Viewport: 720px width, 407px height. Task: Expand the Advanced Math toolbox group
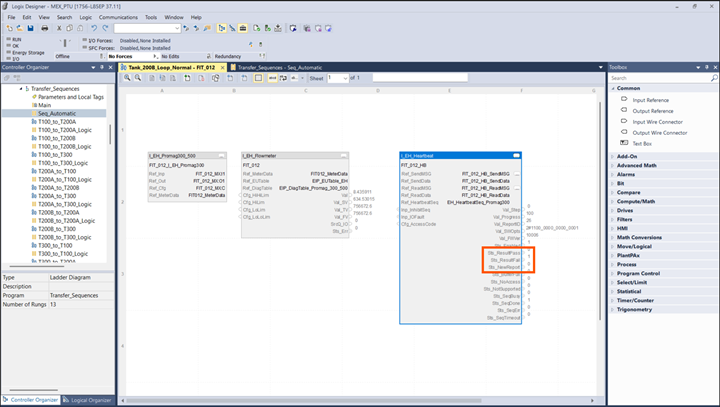(x=613, y=165)
